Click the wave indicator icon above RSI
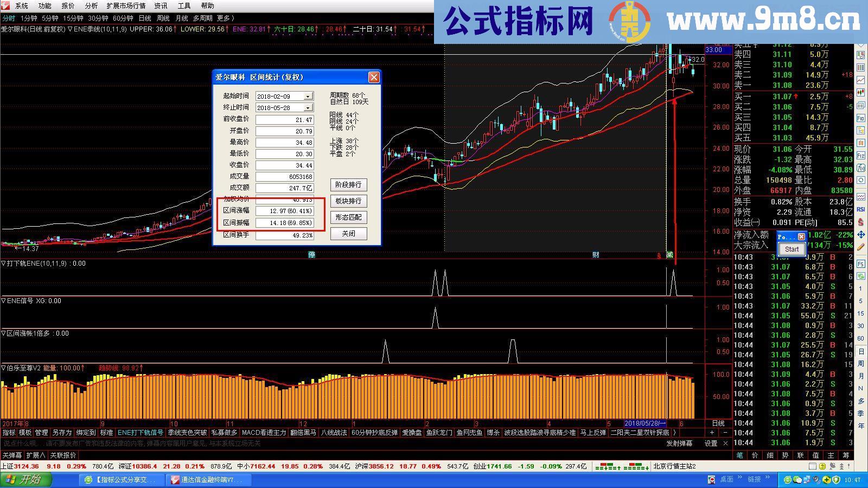The image size is (868, 488). pos(861,197)
